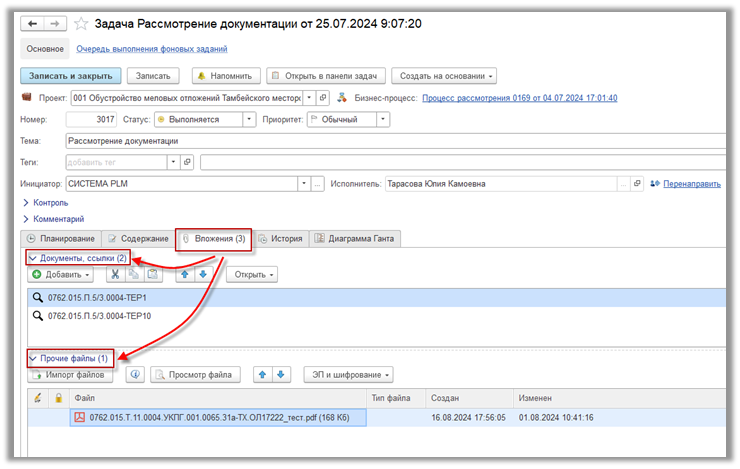Click the Номер field with 3017
The width and height of the screenshot is (740, 469).
pyautogui.click(x=92, y=119)
